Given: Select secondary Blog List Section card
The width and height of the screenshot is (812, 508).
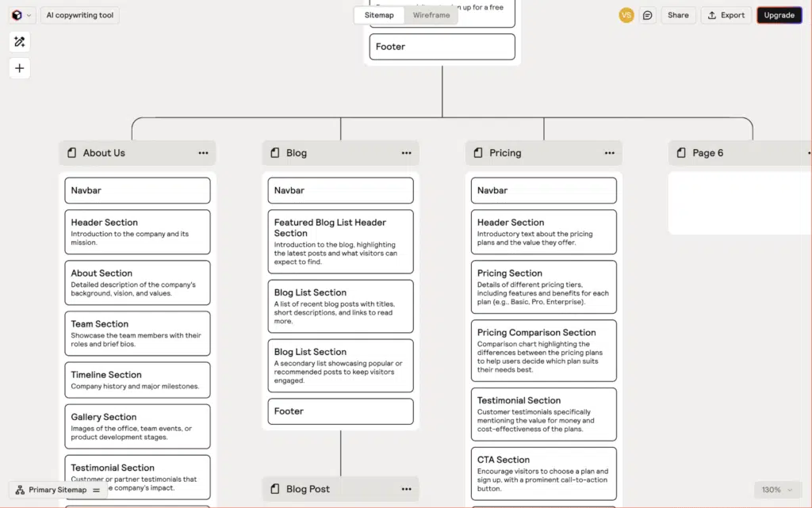Looking at the screenshot, I should click(x=341, y=366).
